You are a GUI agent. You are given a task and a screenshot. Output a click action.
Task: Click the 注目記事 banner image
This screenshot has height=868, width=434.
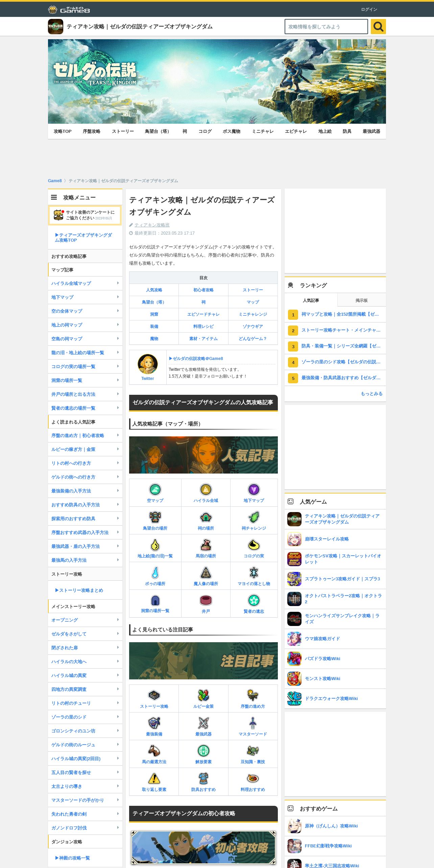[x=203, y=661]
